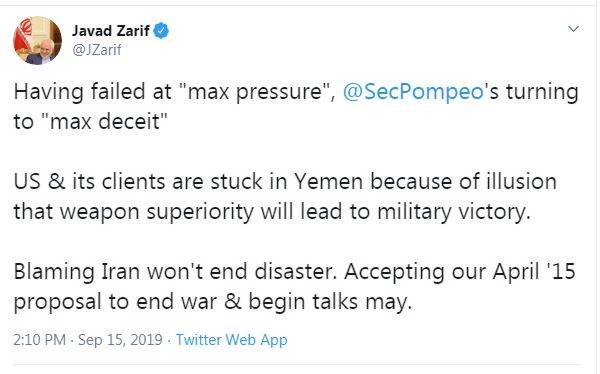Click the "April '15" text

tap(534, 271)
